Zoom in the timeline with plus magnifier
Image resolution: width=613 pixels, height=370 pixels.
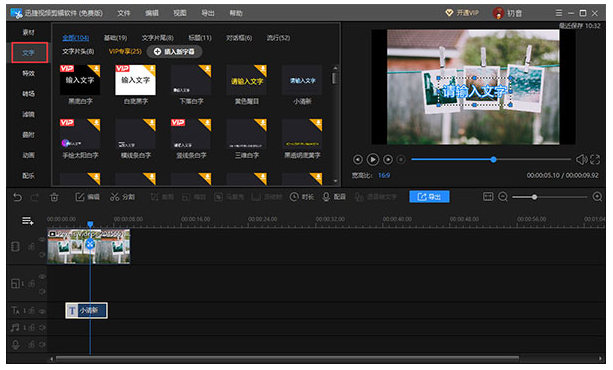[x=597, y=197]
